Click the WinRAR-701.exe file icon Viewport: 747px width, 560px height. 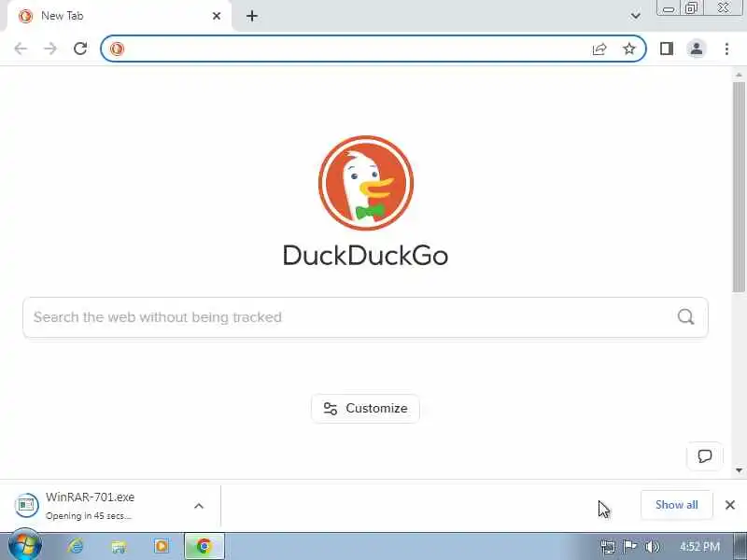[27, 505]
